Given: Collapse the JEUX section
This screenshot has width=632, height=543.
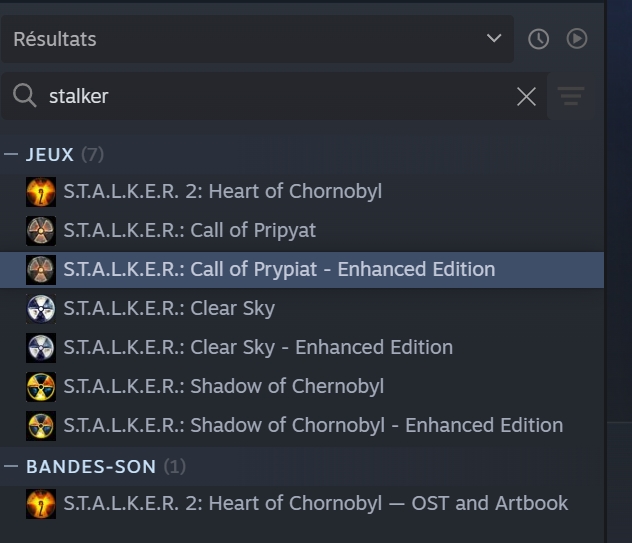Looking at the screenshot, I should point(11,154).
